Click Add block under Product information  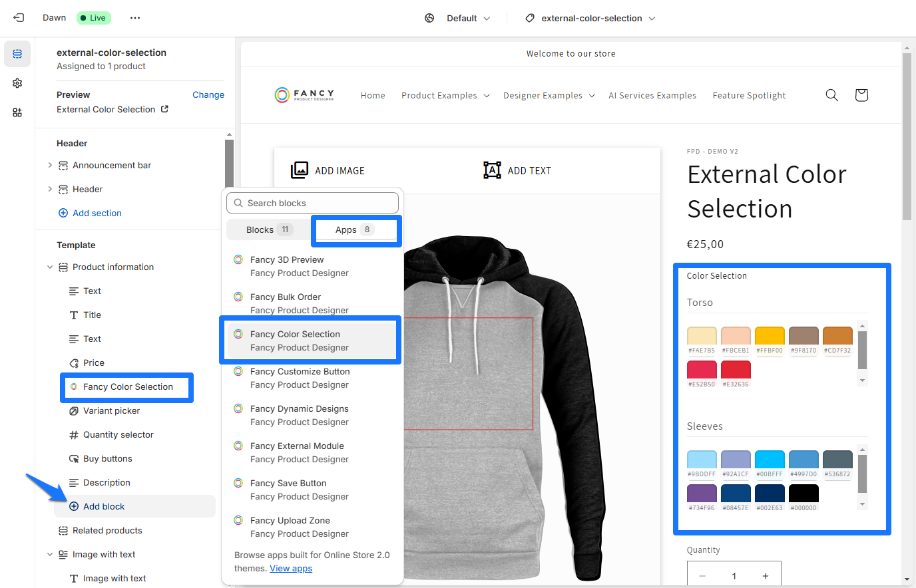[x=134, y=506]
